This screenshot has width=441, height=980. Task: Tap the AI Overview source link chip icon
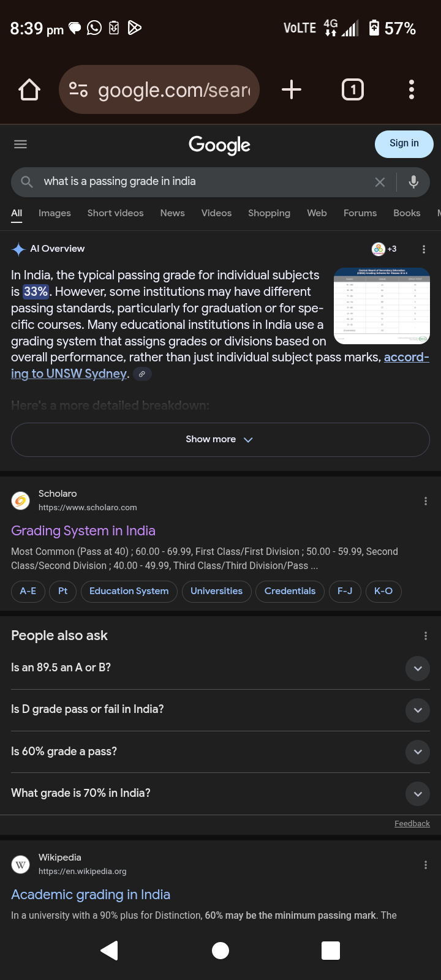click(x=142, y=374)
